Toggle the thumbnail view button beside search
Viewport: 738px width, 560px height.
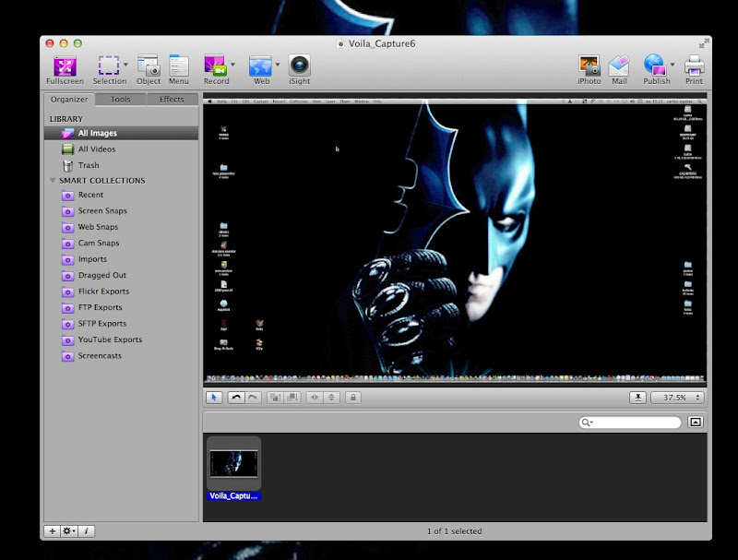(x=696, y=423)
